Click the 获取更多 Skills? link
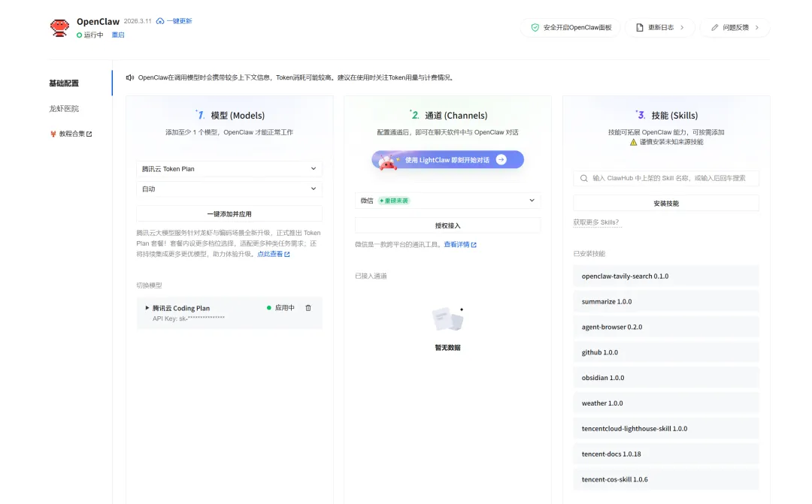The image size is (812, 504). point(596,222)
